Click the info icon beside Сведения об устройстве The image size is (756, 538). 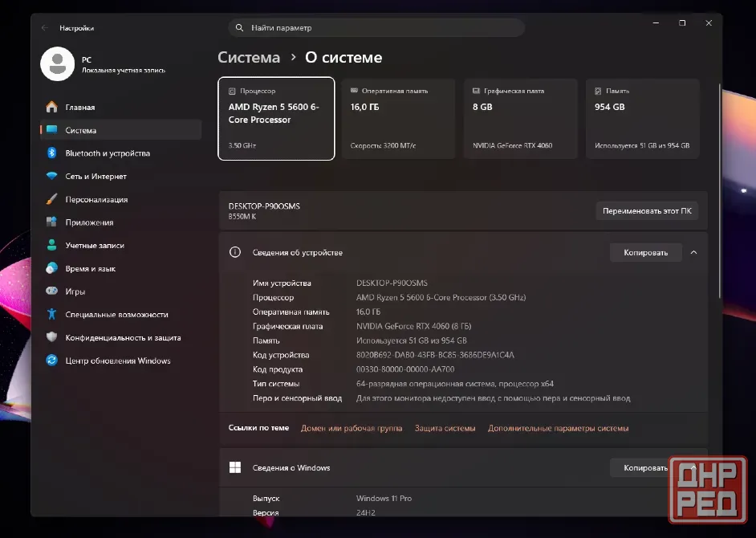pos(235,252)
